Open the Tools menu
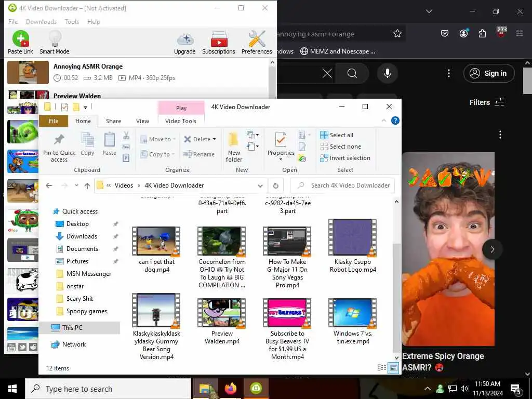Viewport: 532px width, 399px height. (72, 22)
